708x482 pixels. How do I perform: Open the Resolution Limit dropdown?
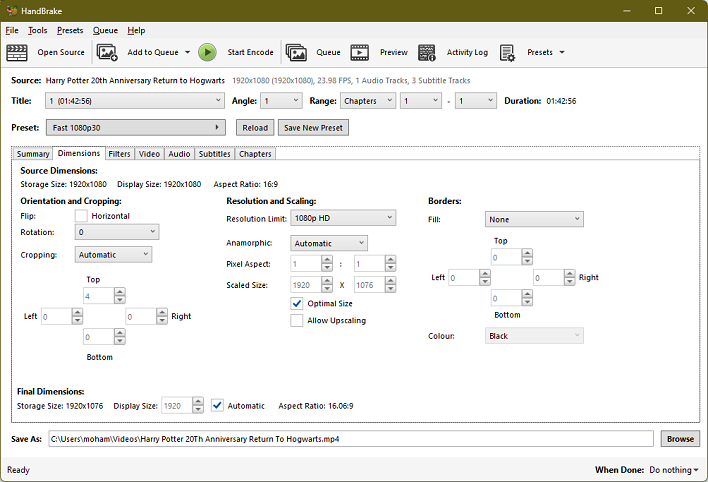[343, 218]
